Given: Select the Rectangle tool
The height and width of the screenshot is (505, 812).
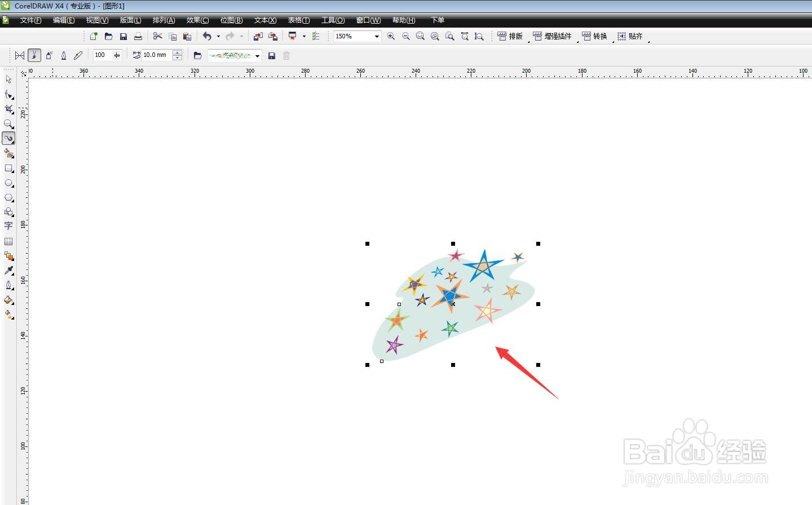Looking at the screenshot, I should coord(8,168).
